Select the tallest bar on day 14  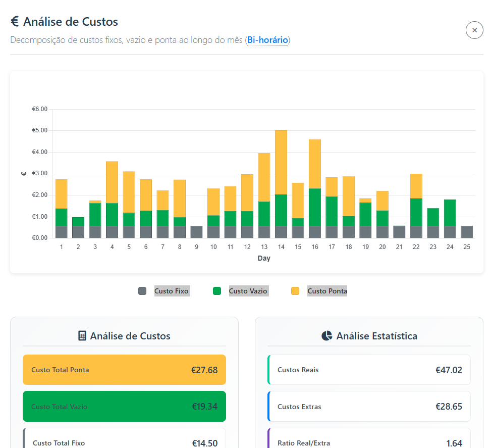281,182
